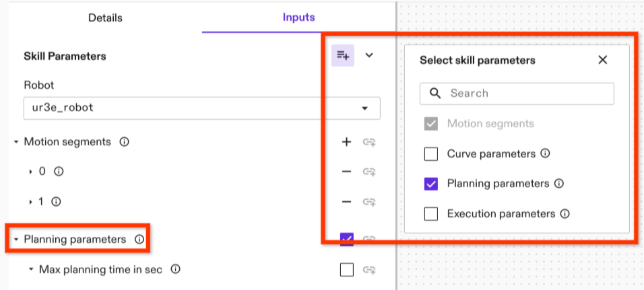Click link icon beside Motion segments row
This screenshot has width=644, height=290.
pos(369,142)
